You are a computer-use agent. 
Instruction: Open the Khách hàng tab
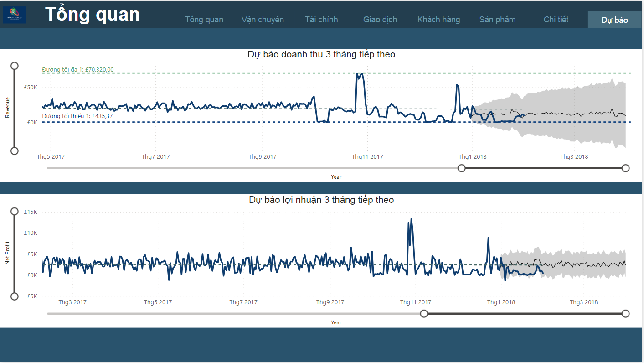click(x=438, y=20)
